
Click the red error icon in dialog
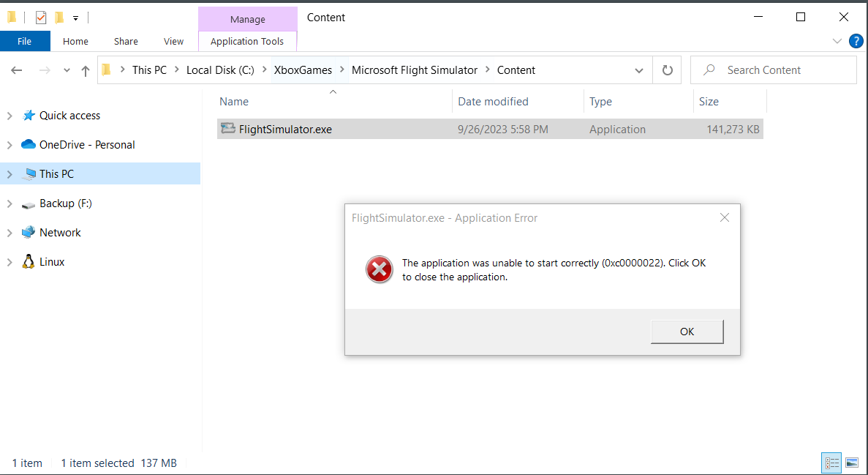pos(380,269)
